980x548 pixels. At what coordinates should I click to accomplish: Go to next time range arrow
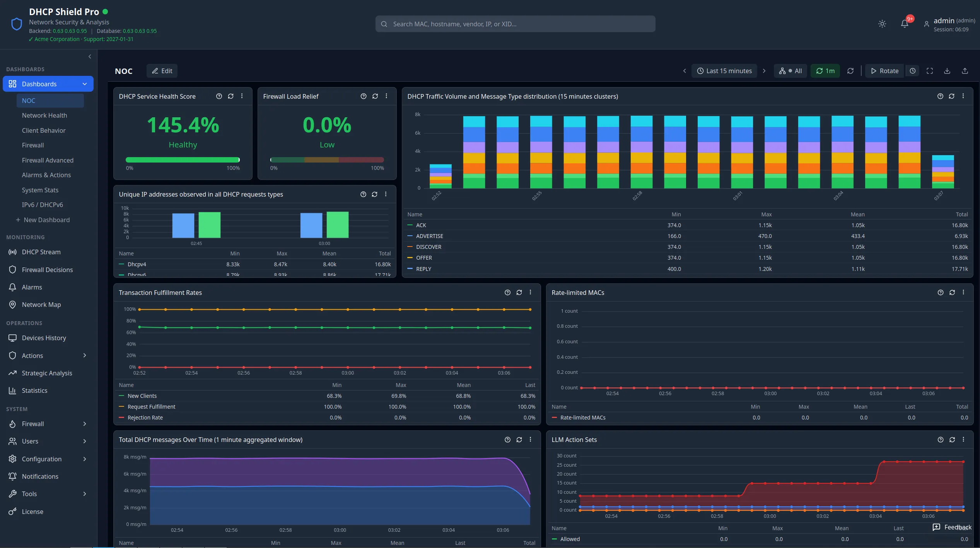[x=764, y=71]
